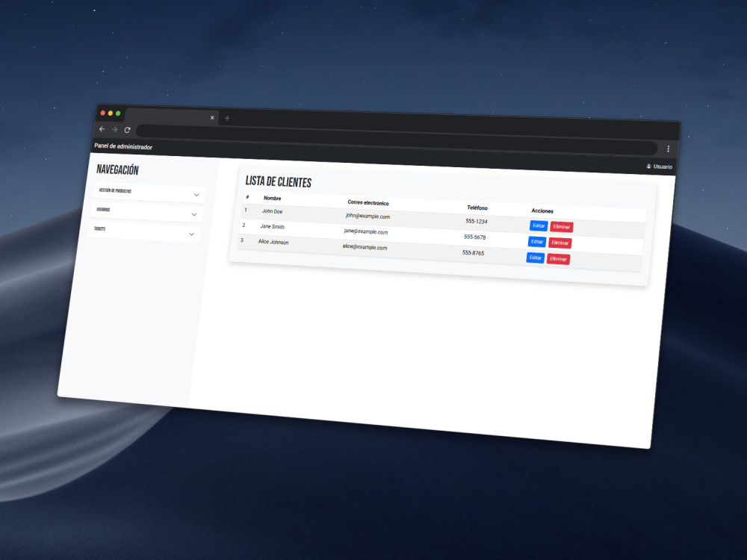The width and height of the screenshot is (747, 560).
Task: Reload the page with the refresh icon
Action: (127, 130)
